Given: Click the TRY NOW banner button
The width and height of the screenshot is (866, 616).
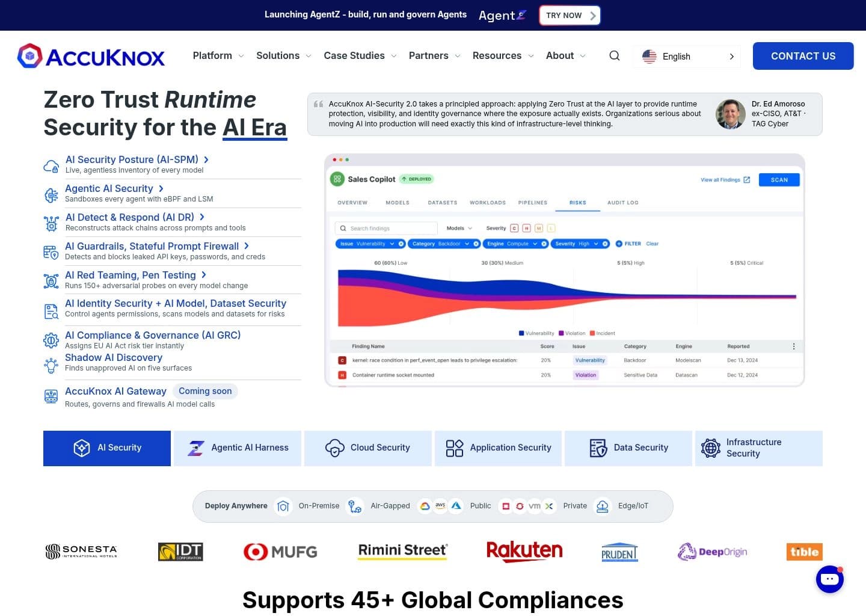Looking at the screenshot, I should [x=570, y=16].
